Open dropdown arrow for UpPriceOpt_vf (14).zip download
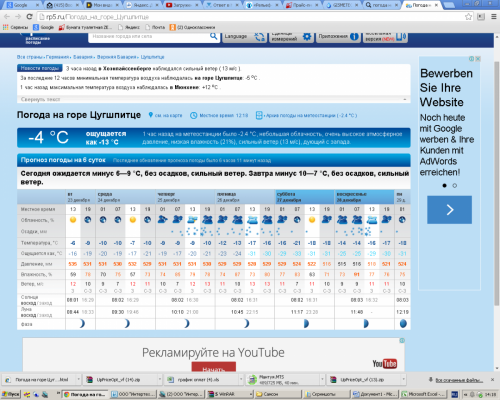The image size is (500, 400). (x=159, y=379)
